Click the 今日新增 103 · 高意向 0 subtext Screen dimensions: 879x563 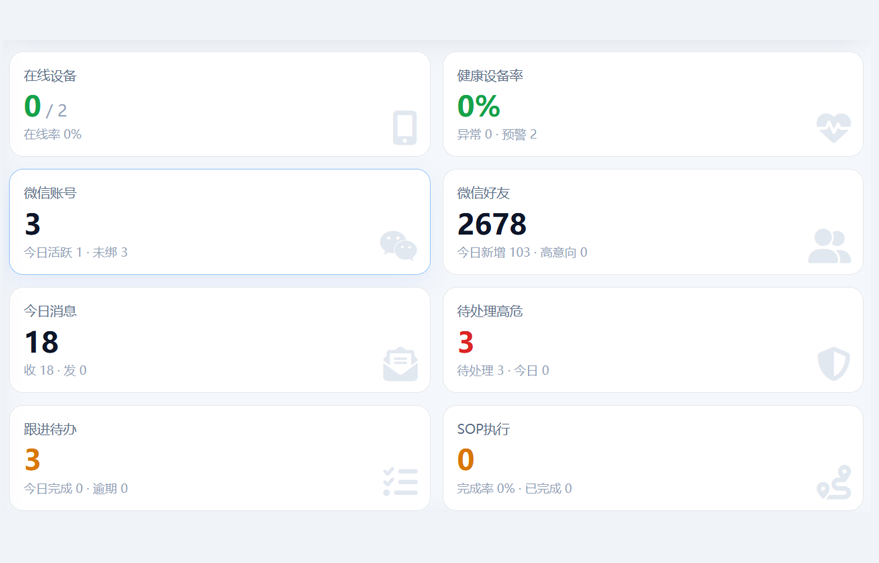click(x=522, y=252)
